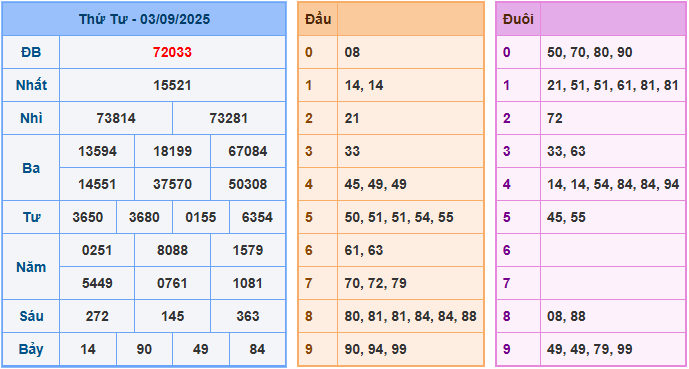
Task: Click Tư prize number 3650
Action: [88, 217]
